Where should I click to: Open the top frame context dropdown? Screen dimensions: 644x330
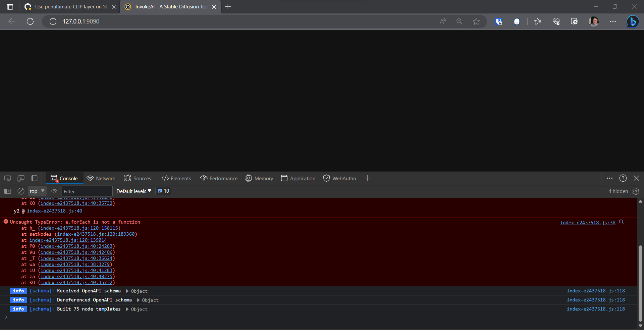coord(37,191)
